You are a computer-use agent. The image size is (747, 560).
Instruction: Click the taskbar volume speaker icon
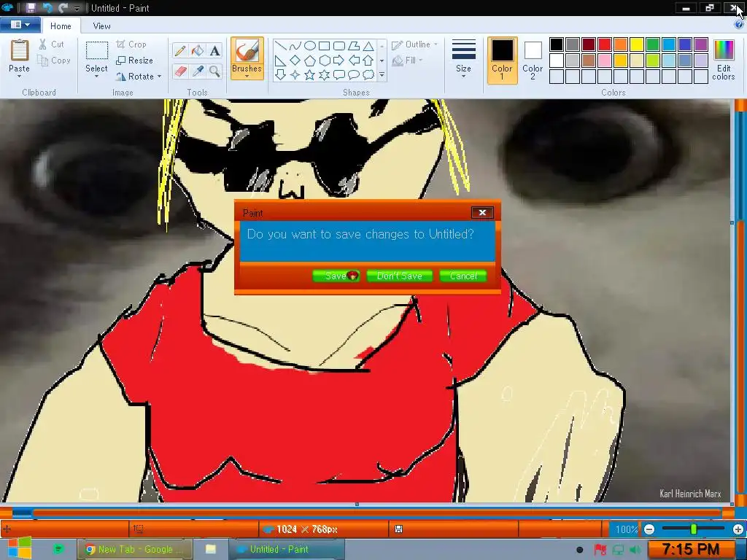click(x=635, y=550)
